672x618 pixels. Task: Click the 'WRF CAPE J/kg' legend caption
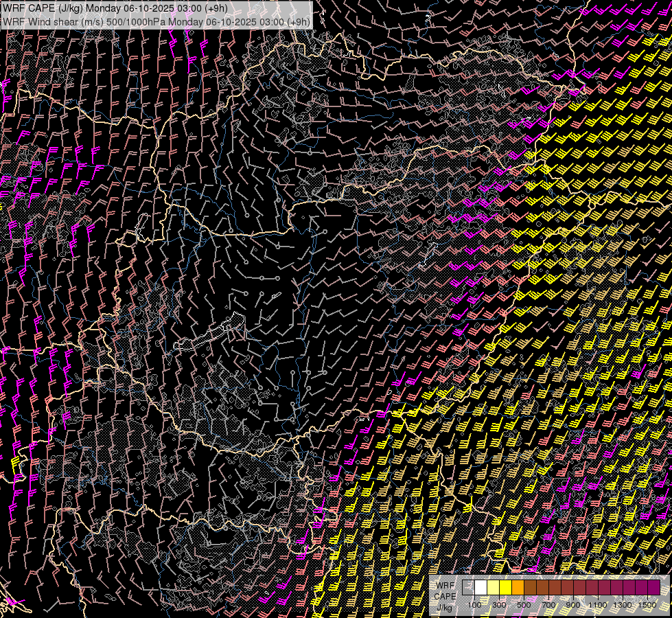pos(445,596)
